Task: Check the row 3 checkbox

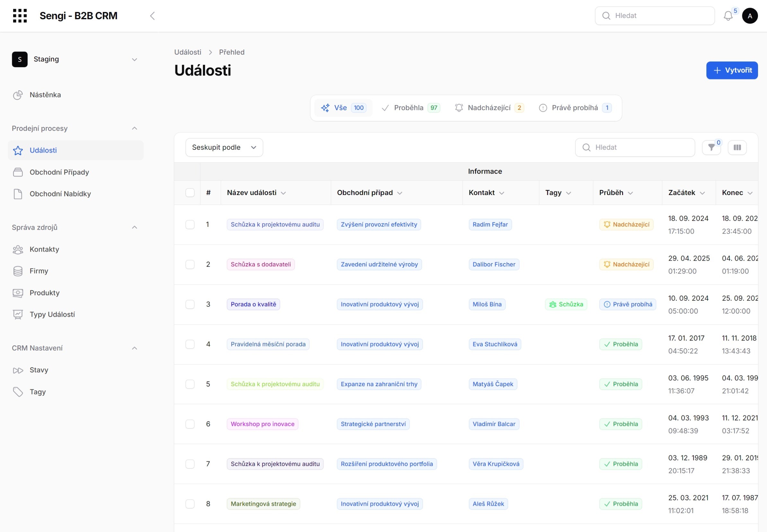Action: point(190,304)
